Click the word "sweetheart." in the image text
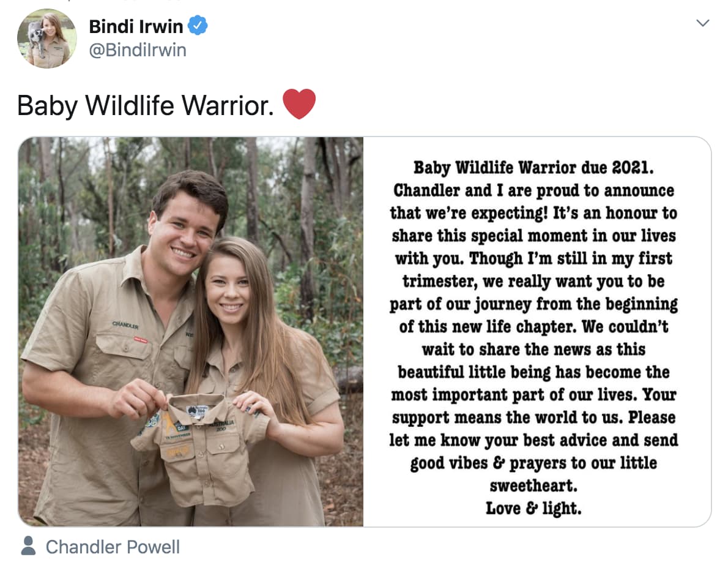This screenshot has height=573, width=728. (533, 486)
